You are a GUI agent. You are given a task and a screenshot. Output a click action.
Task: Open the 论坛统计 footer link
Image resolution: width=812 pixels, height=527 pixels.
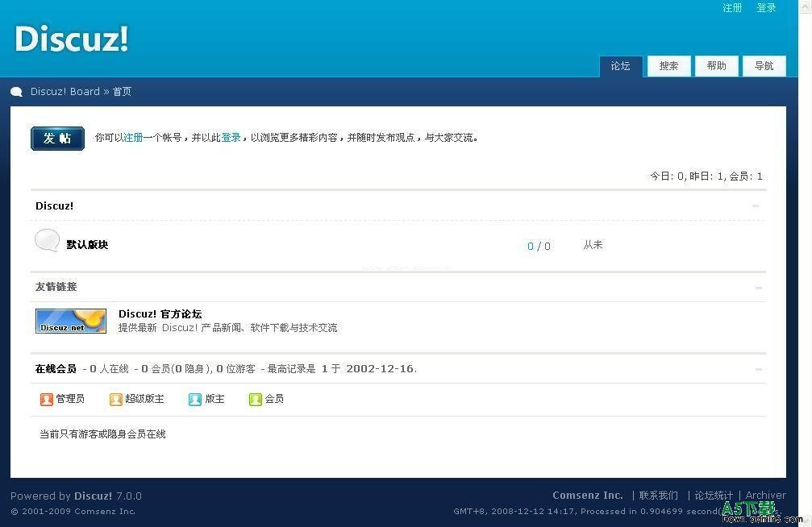coord(714,496)
